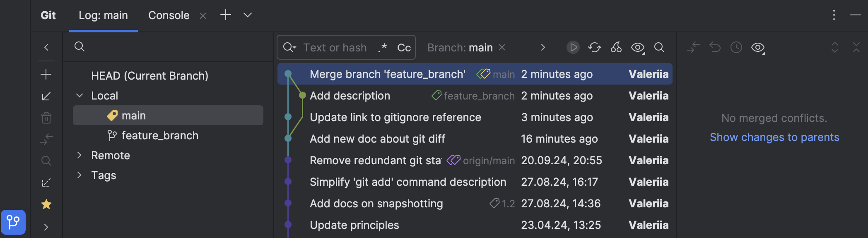The width and height of the screenshot is (868, 238).
Task: Open the Branch: main filter
Action: point(460,48)
